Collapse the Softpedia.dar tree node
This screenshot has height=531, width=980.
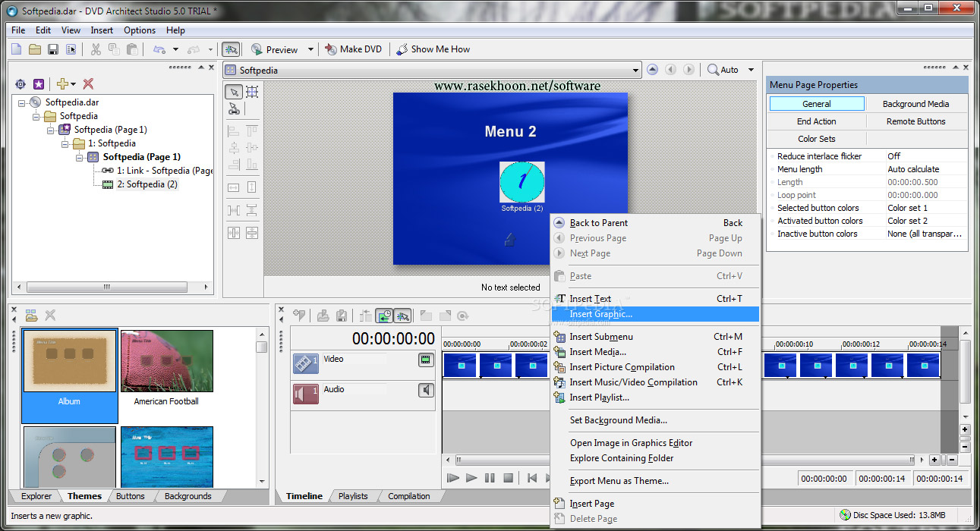(x=22, y=102)
